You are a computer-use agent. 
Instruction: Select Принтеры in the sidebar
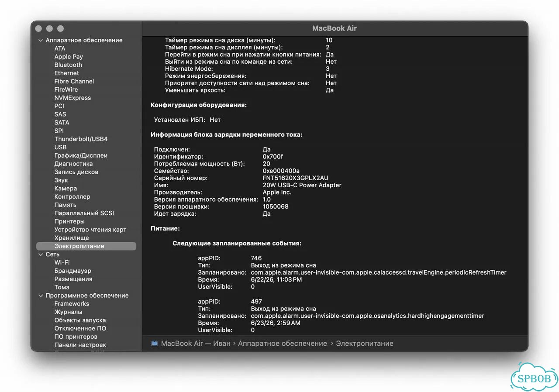69,221
